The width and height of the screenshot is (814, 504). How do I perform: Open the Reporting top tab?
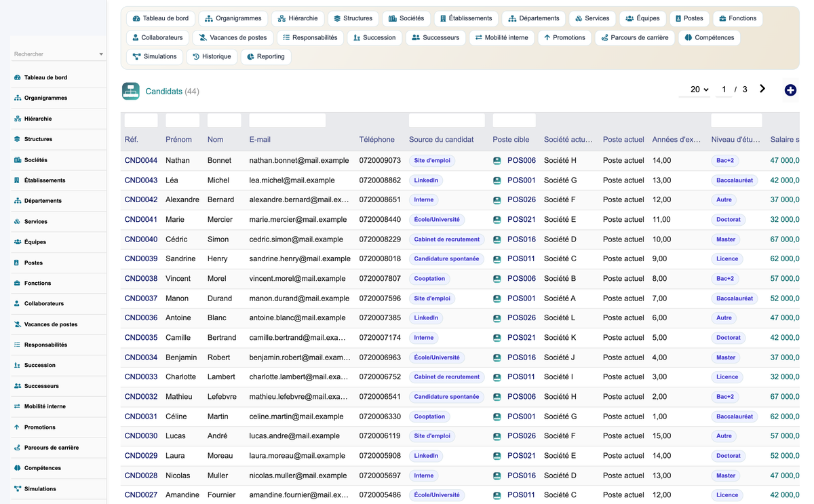pyautogui.click(x=266, y=56)
